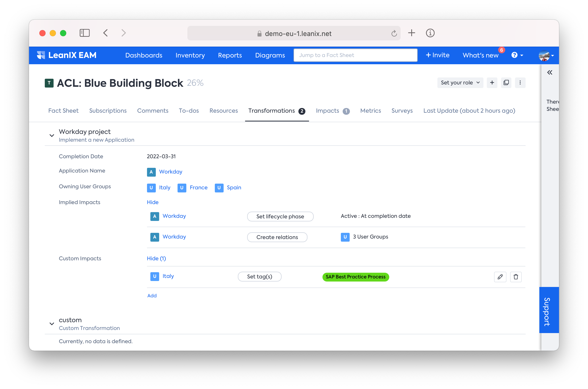Click the U icon beside France
588x389 pixels.
182,188
